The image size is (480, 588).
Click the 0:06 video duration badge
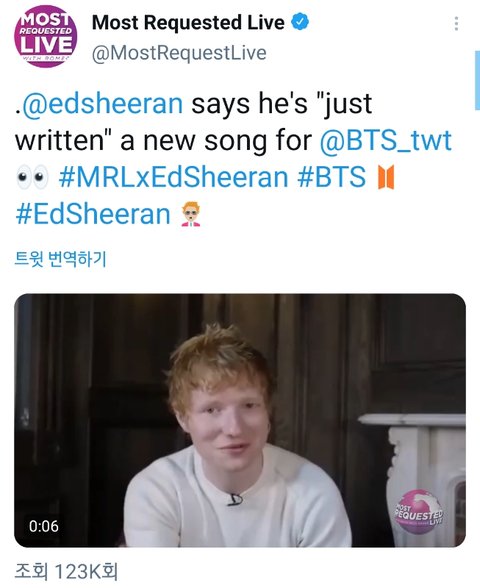click(44, 526)
